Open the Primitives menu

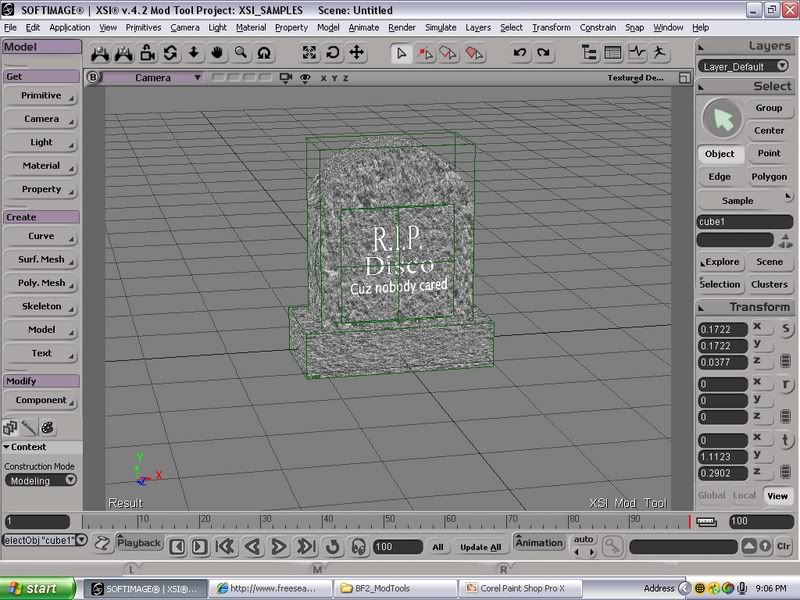[x=143, y=28]
